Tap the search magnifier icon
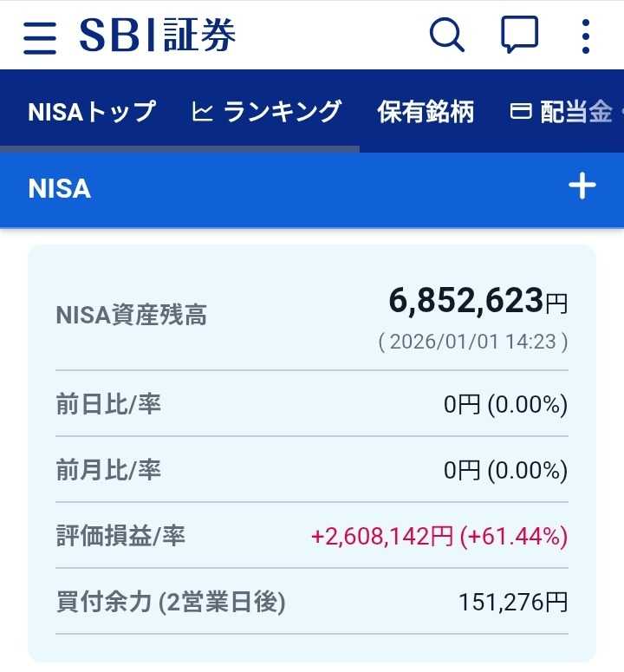 [x=447, y=36]
